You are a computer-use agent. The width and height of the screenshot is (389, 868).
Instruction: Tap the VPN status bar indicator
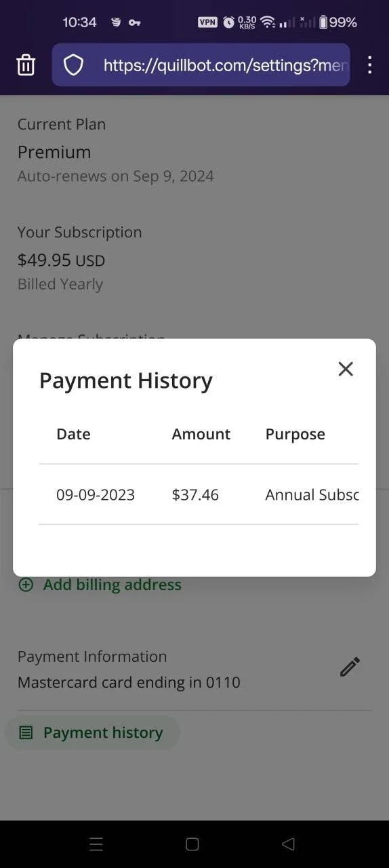207,22
